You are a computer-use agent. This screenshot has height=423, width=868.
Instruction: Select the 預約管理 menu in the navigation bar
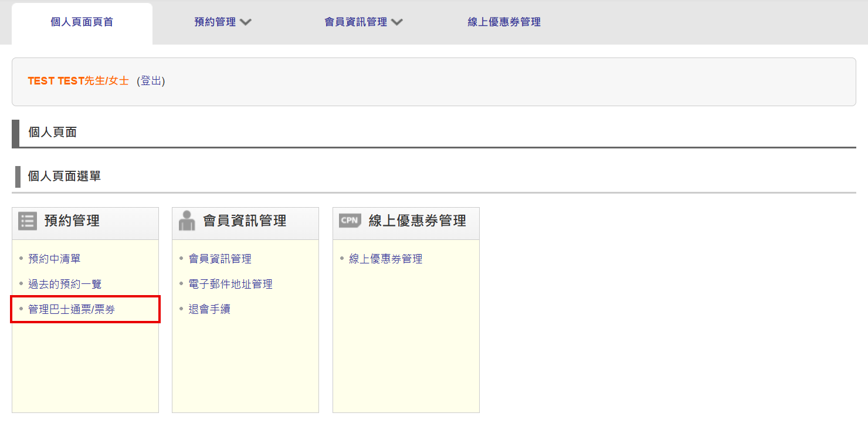pyautogui.click(x=216, y=22)
